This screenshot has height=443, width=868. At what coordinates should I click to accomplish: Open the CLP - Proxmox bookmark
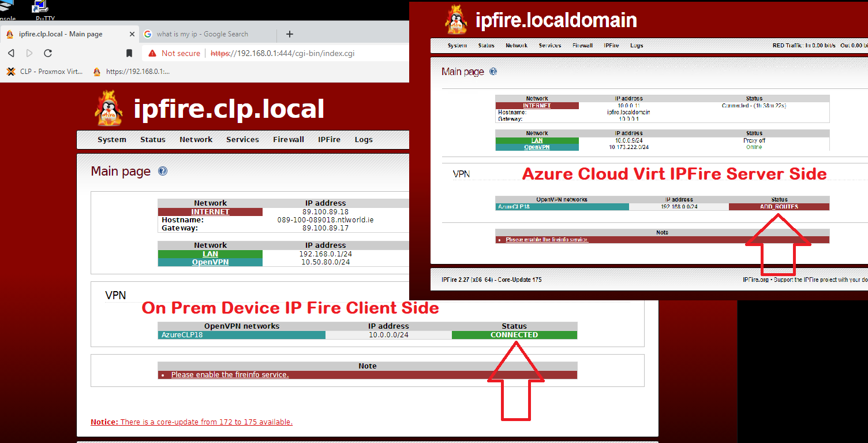[x=46, y=72]
